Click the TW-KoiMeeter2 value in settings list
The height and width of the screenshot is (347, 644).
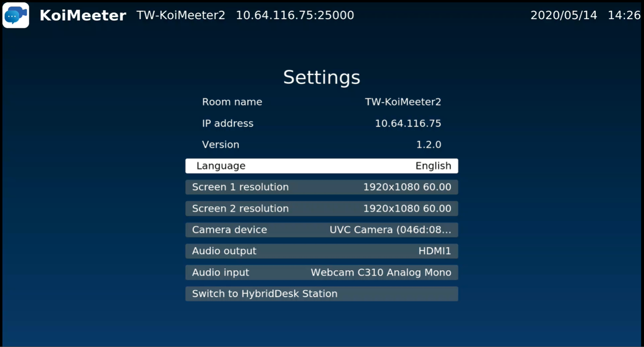[x=403, y=102]
